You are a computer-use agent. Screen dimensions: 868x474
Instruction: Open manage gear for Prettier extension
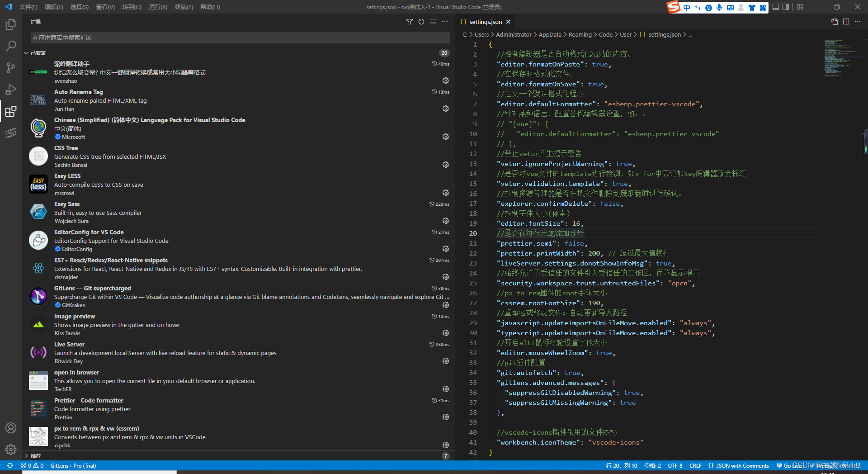pos(446,417)
